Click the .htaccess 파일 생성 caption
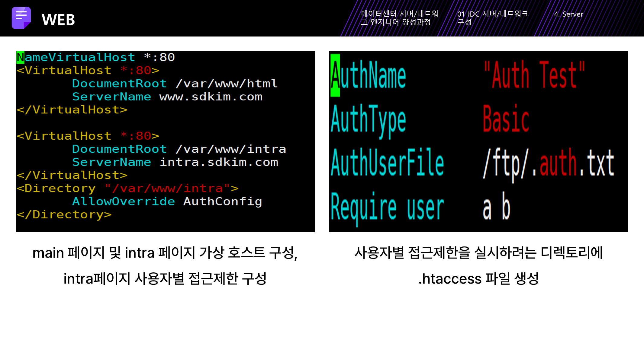 478,278
